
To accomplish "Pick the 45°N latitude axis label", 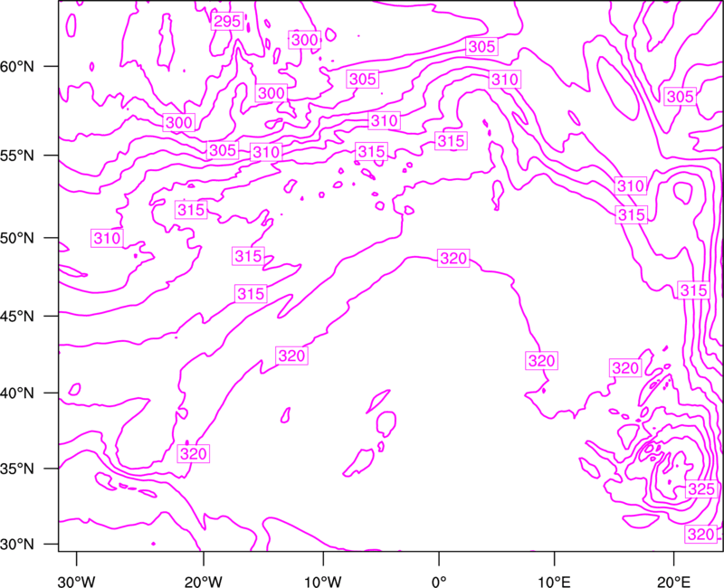I will (17, 316).
